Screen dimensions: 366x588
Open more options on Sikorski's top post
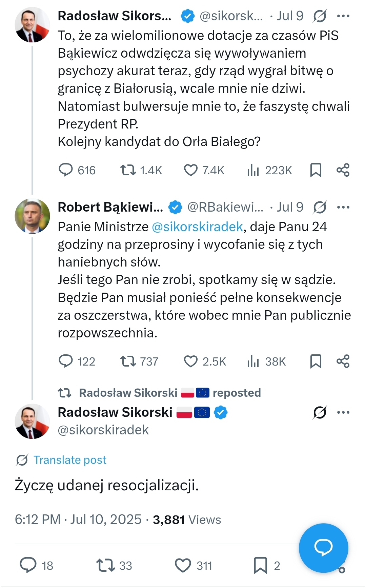tap(343, 16)
